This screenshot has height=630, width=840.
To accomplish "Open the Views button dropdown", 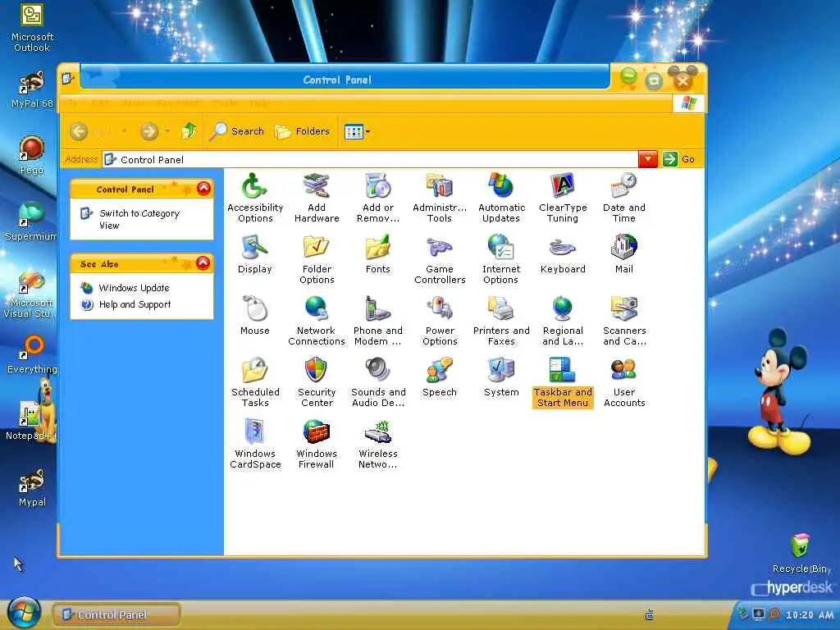I will [368, 132].
